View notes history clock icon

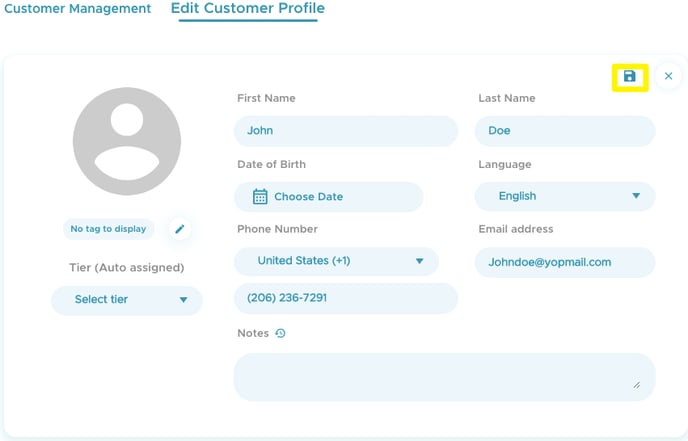click(x=280, y=333)
